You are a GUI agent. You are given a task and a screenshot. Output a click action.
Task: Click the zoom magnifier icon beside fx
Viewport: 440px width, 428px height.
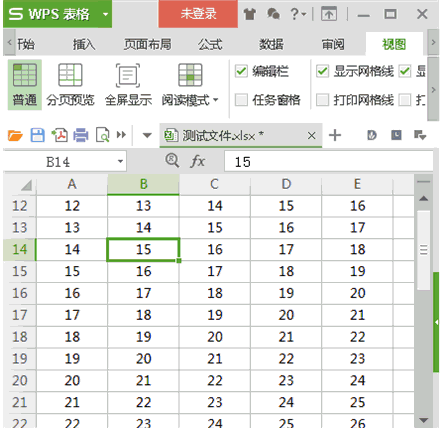(x=172, y=161)
